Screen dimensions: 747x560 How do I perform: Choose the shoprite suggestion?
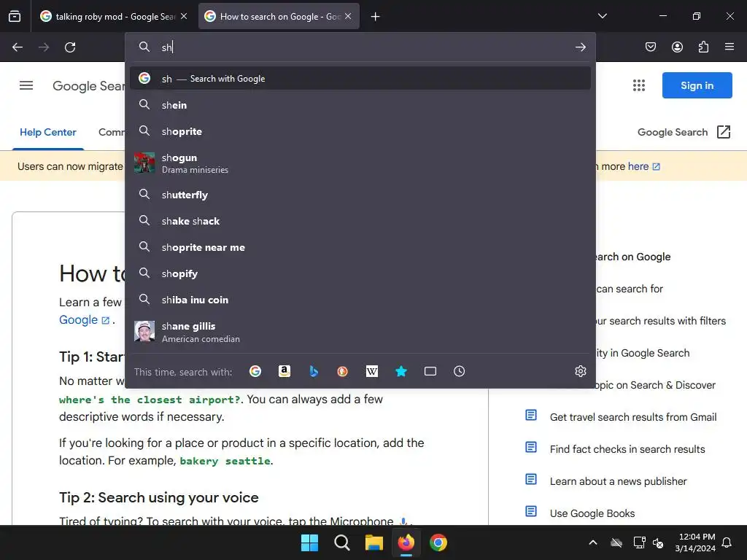360,131
